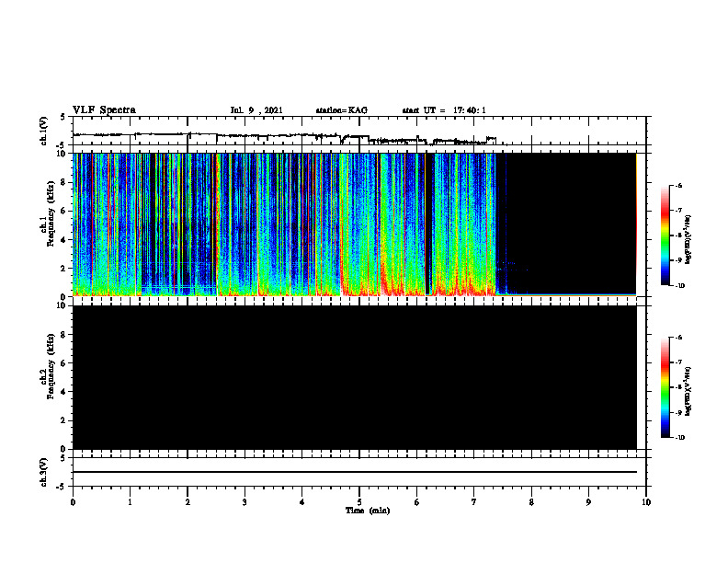
Task: Click the ch.1 spectrogram color scale bar
Action: [x=665, y=236]
